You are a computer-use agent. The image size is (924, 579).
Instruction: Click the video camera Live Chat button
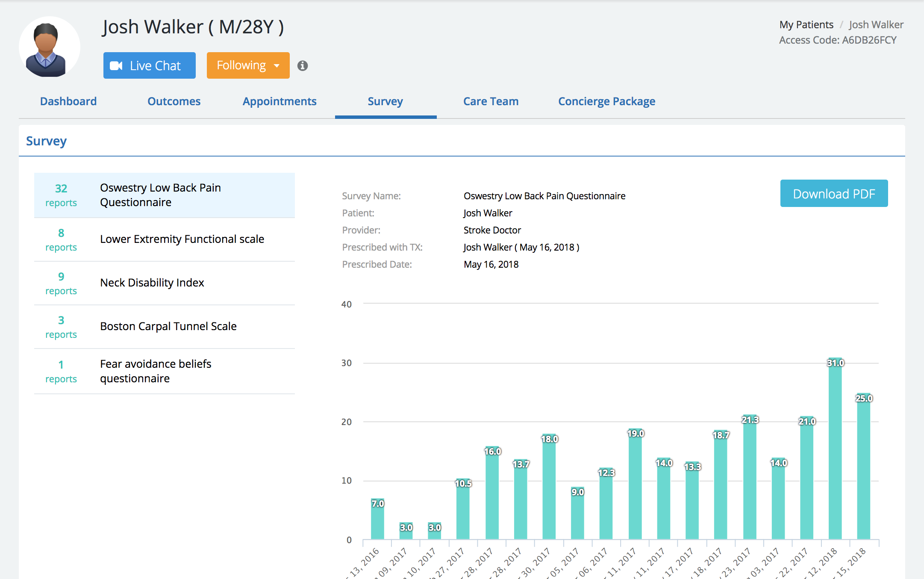click(149, 65)
